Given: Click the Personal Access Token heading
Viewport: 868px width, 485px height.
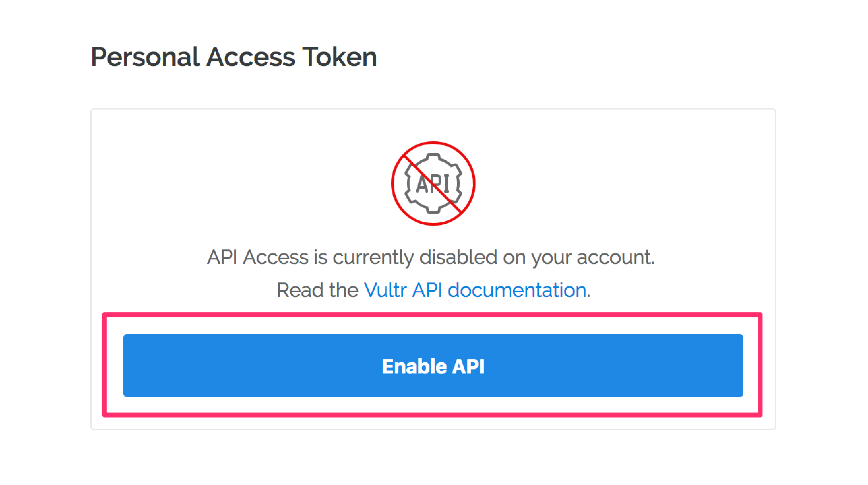Looking at the screenshot, I should [x=235, y=56].
